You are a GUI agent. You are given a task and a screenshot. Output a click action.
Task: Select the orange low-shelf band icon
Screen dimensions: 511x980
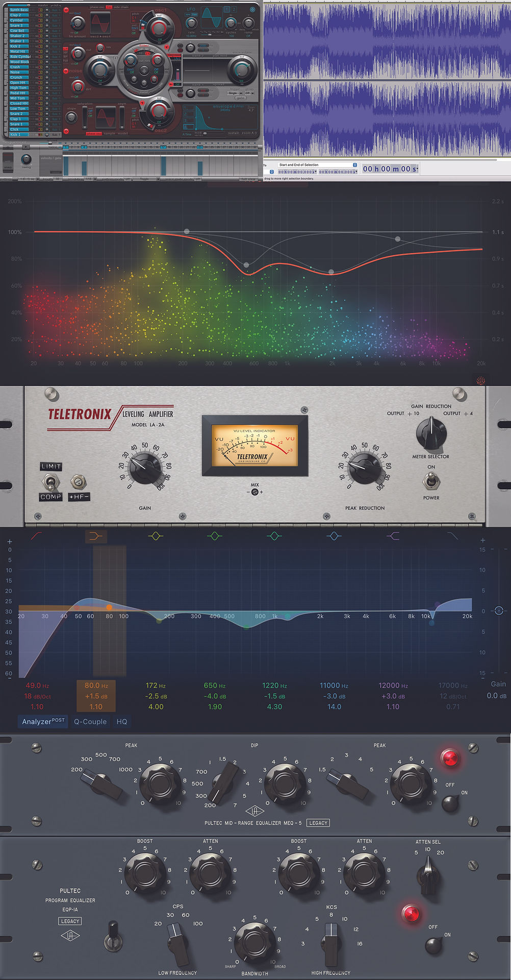pyautogui.click(x=96, y=536)
